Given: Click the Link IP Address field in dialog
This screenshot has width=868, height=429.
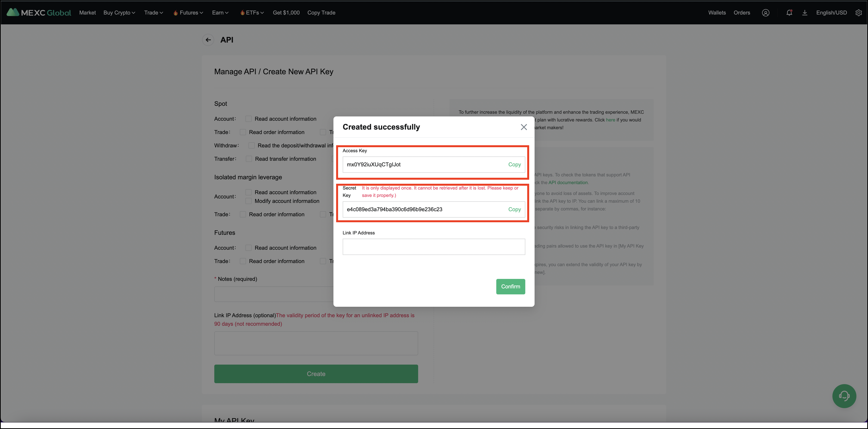Looking at the screenshot, I should (434, 247).
